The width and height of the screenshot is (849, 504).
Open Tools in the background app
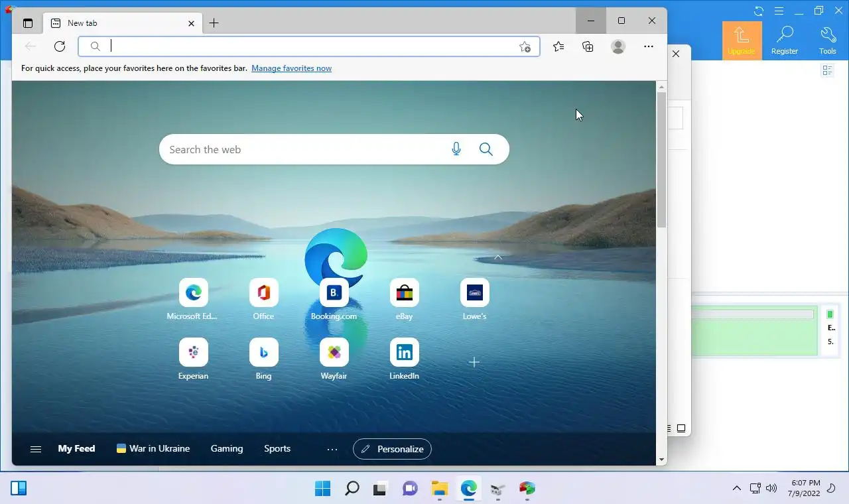(827, 40)
